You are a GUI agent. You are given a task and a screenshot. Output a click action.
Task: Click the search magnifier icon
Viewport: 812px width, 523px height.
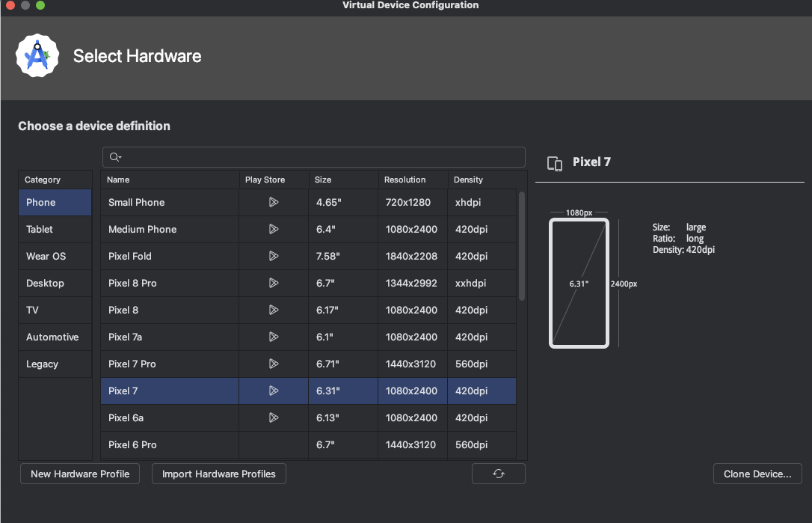[115, 157]
